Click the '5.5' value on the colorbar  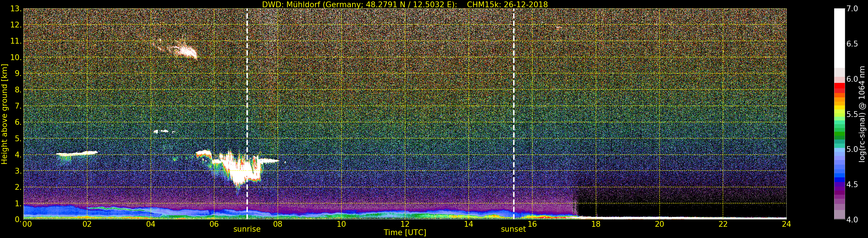[x=852, y=114]
